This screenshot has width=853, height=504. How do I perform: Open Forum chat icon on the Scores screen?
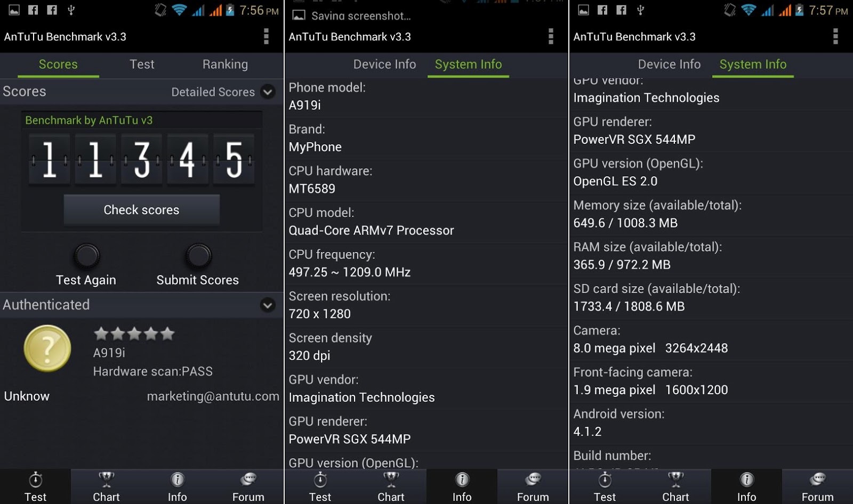[x=248, y=479]
